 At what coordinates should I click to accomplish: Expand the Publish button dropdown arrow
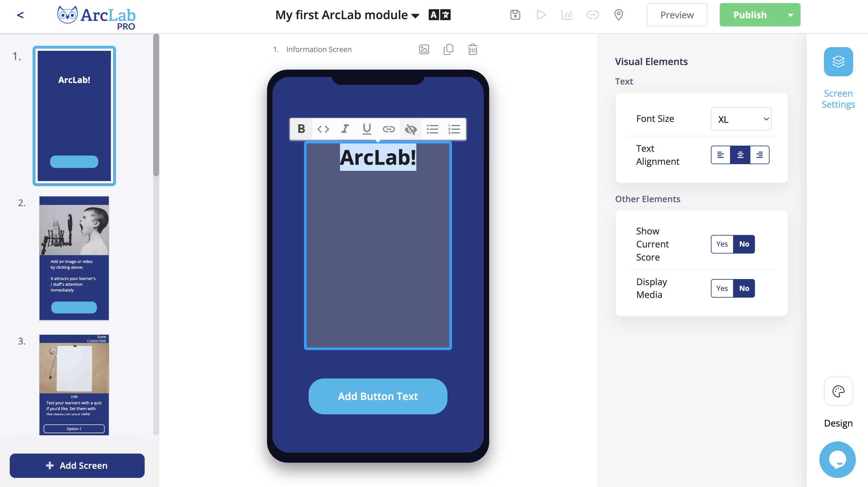(x=790, y=15)
